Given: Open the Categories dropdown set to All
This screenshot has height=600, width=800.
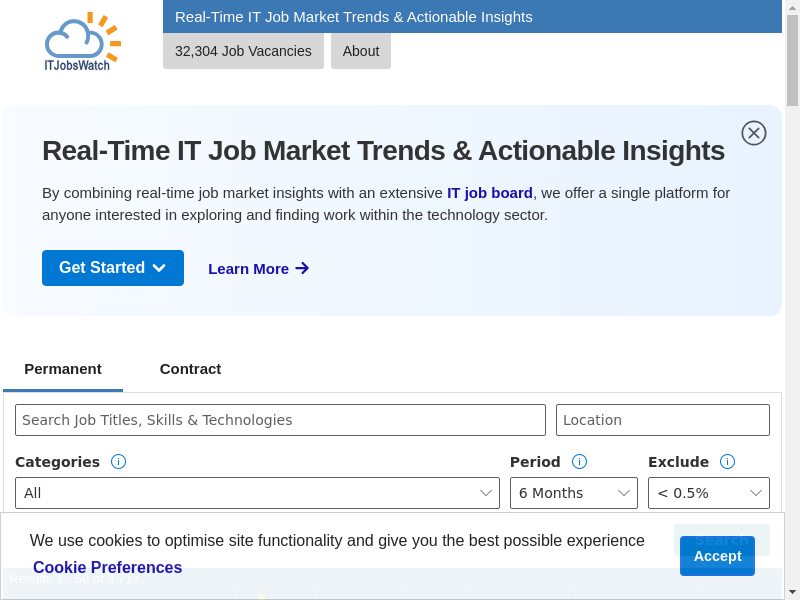Looking at the screenshot, I should click(x=257, y=493).
